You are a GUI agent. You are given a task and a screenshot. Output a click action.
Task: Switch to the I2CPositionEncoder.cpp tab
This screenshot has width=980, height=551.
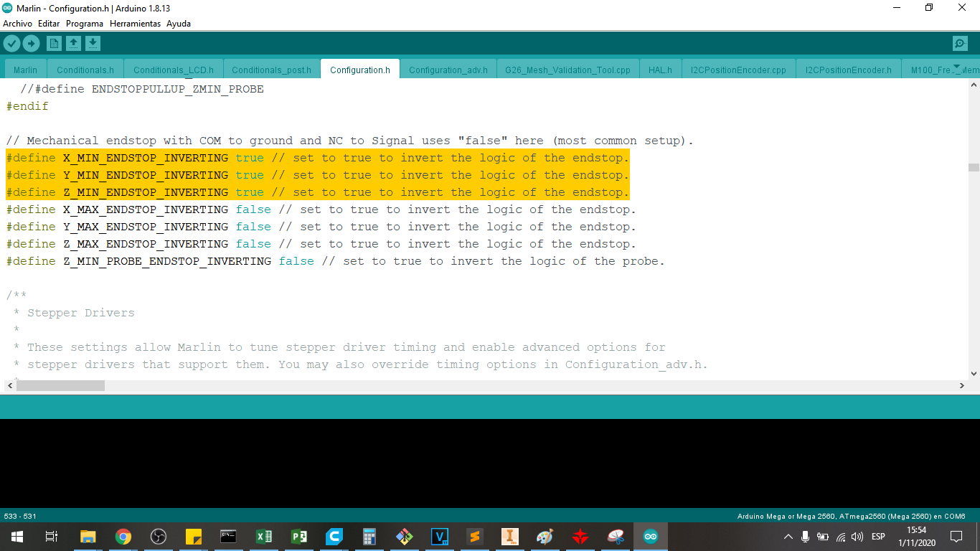738,70
